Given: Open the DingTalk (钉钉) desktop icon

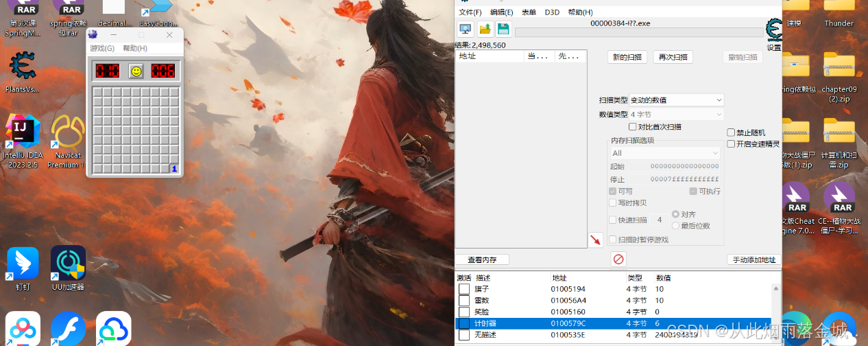Looking at the screenshot, I should coord(23,270).
